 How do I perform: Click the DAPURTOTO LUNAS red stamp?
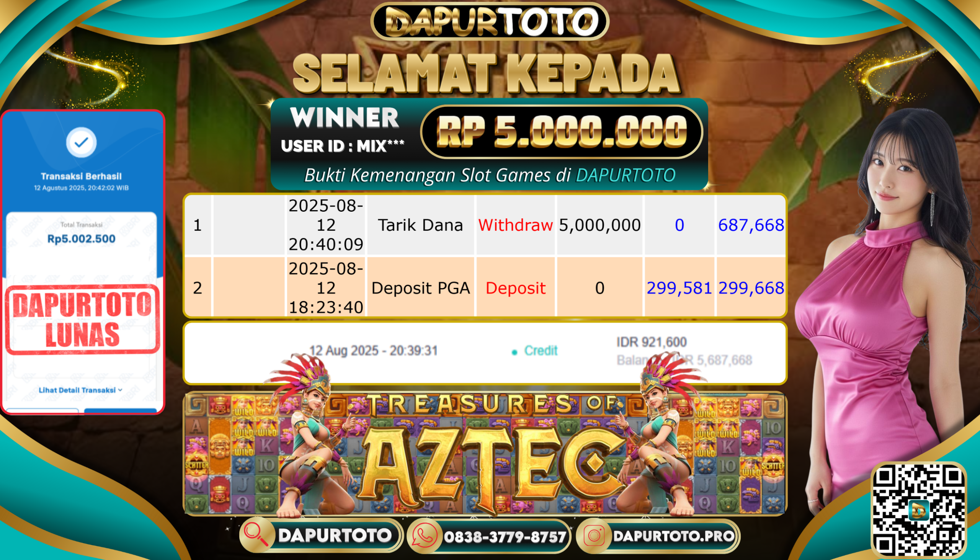(x=82, y=319)
